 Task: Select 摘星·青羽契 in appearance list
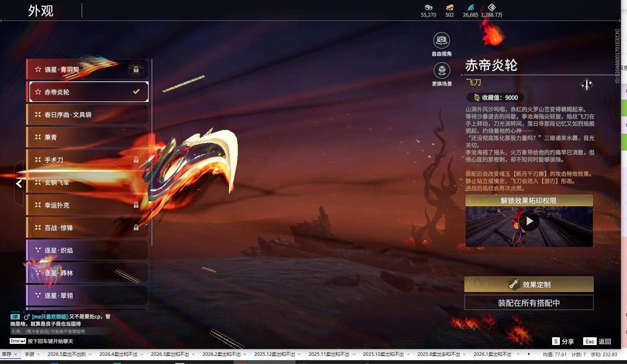(88, 69)
